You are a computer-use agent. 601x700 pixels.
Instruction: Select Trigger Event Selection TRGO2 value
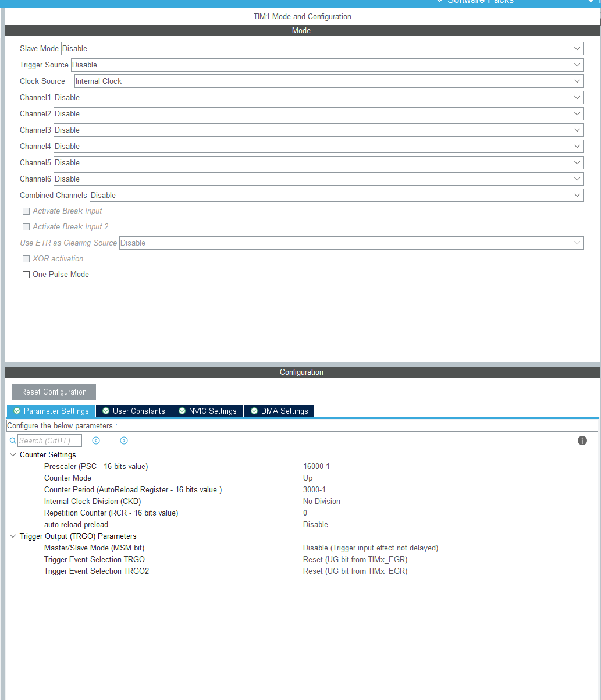355,571
